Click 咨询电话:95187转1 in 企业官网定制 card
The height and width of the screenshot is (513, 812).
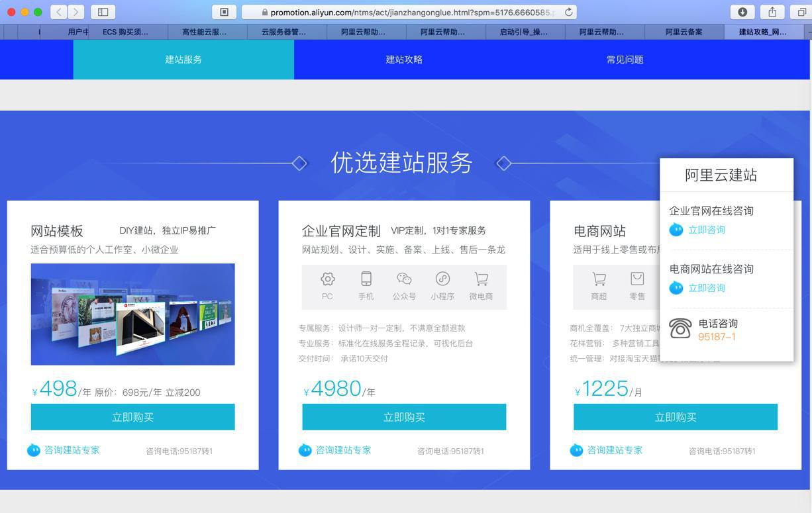pos(450,451)
